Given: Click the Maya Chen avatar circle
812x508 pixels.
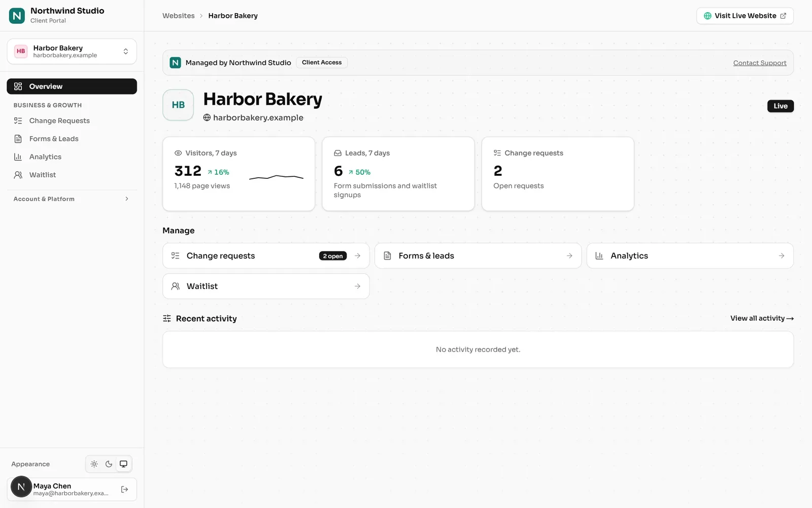Looking at the screenshot, I should [x=21, y=487].
